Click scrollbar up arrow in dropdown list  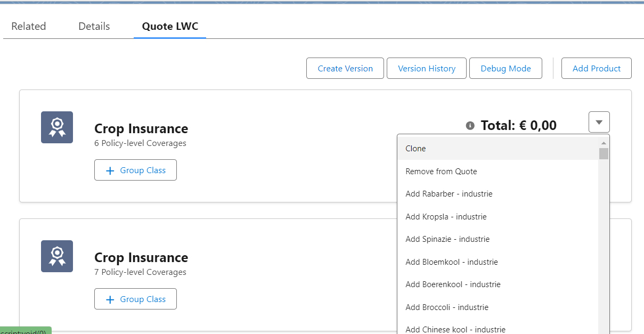[604, 143]
